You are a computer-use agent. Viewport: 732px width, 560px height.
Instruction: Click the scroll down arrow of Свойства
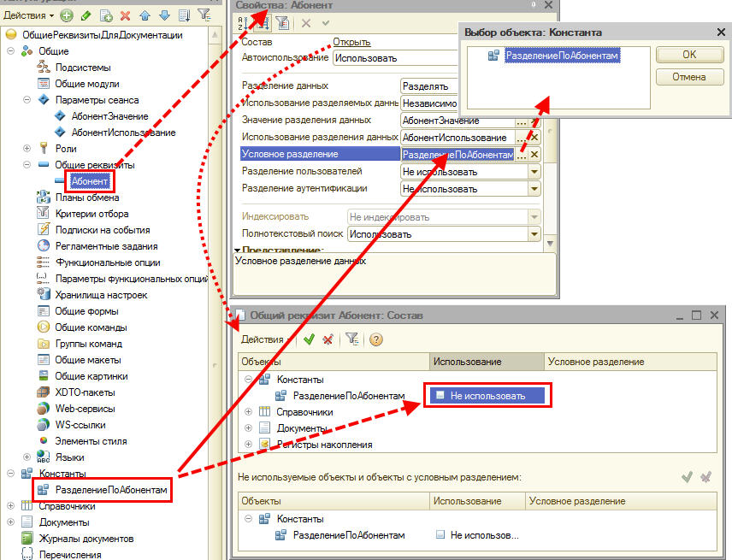(x=551, y=243)
